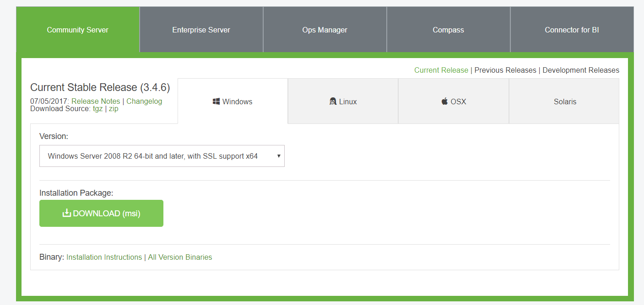View Previous Releases
The image size is (644, 305).
pos(505,70)
